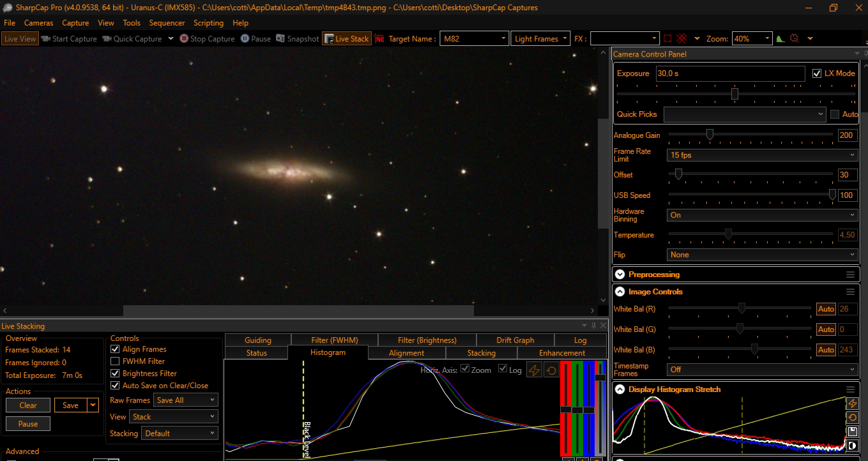Toggle the Log horizontal axis checkbox

[x=503, y=369]
